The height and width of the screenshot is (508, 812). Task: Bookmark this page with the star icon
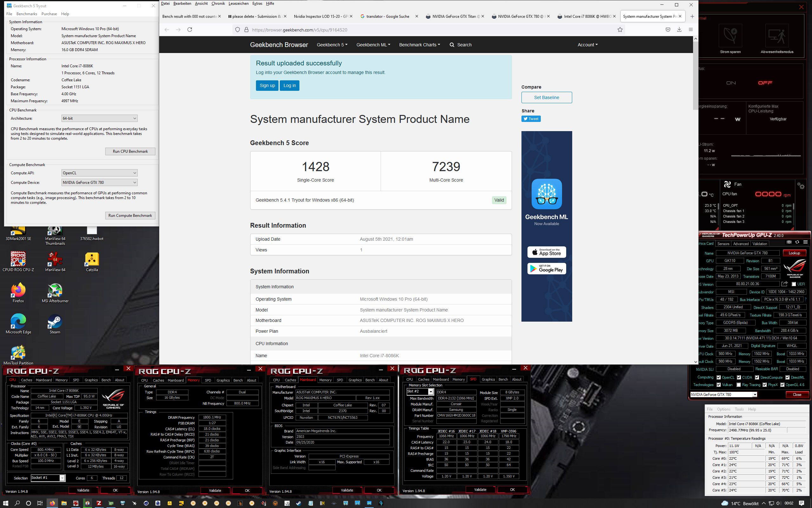620,30
